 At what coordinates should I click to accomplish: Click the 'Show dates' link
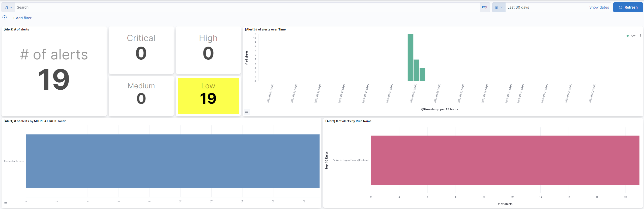(599, 8)
